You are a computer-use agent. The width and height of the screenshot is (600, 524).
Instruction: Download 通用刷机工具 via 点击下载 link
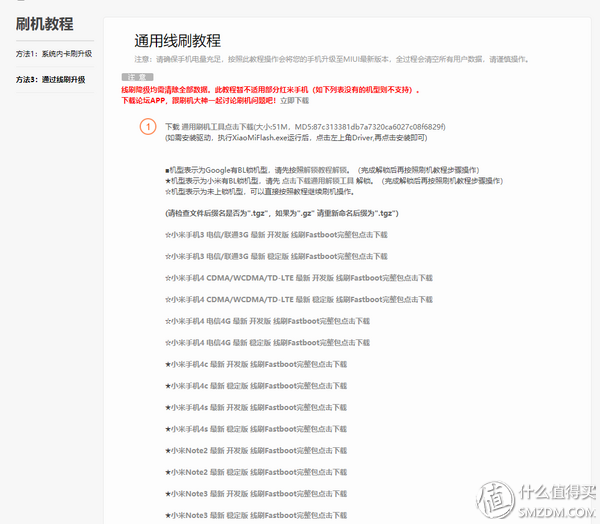pos(217,127)
